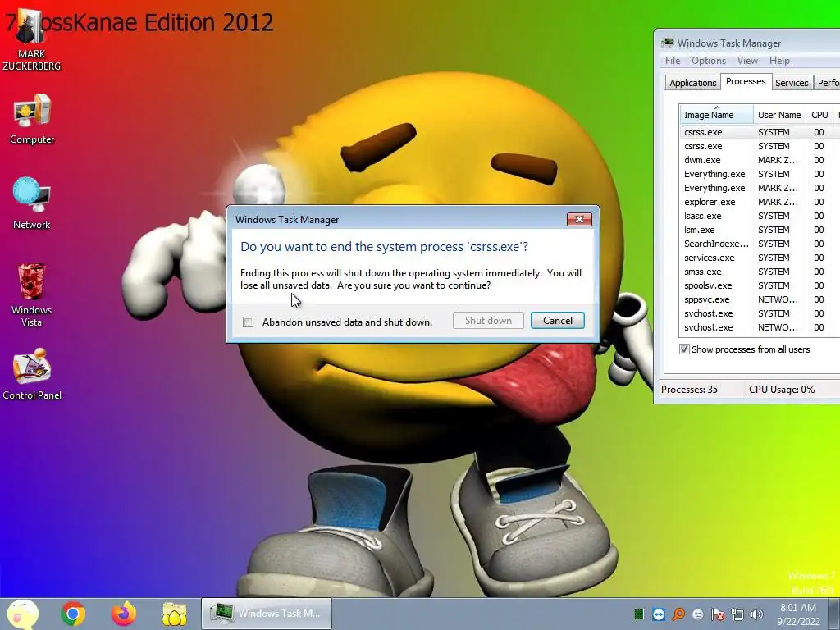Open the folder icon on the taskbar
The width and height of the screenshot is (840, 630).
175,614
